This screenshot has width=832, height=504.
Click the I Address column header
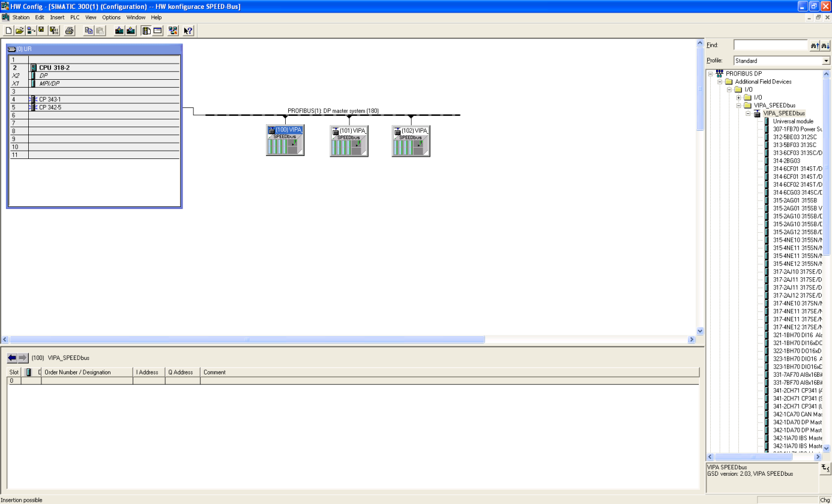pos(149,372)
